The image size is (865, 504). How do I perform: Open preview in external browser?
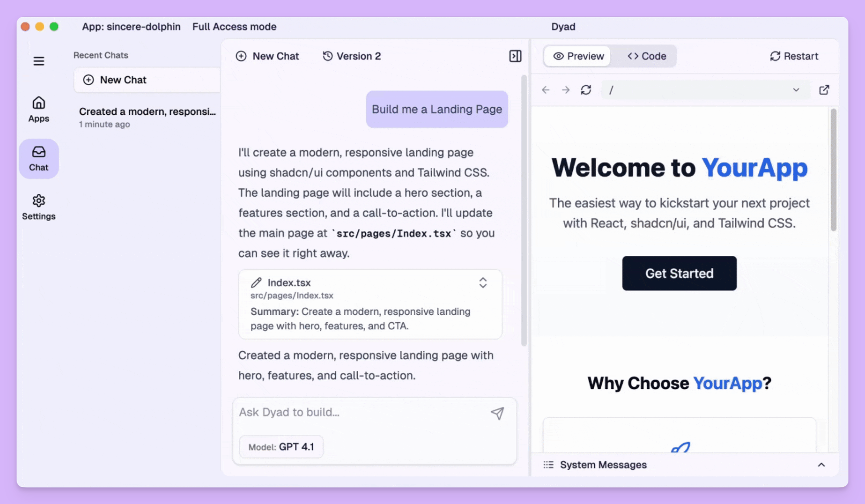[824, 90]
